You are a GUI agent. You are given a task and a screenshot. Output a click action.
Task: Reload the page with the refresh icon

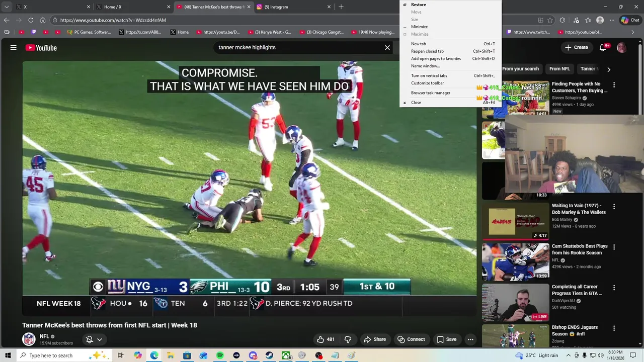coord(31,20)
